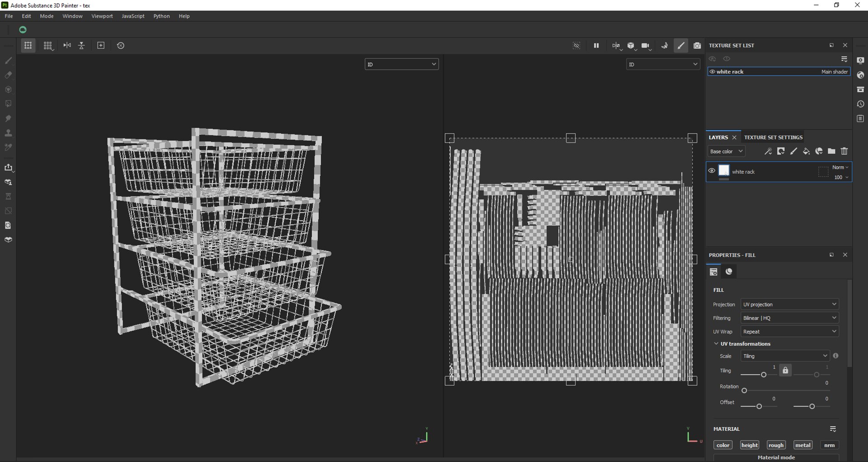Open the Projection UV projection dropdown
868x462 pixels.
(x=789, y=304)
